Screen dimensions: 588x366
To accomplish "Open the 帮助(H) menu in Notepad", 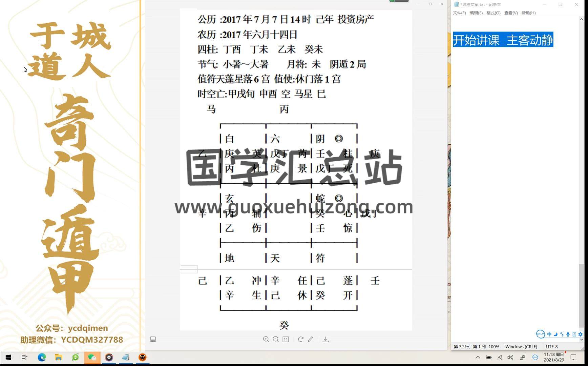I will pos(529,13).
